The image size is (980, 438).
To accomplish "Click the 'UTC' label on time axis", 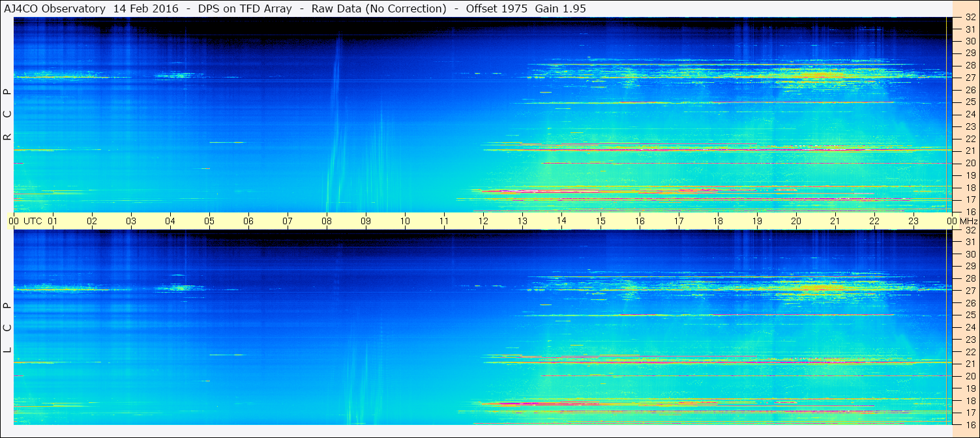I will (33, 221).
